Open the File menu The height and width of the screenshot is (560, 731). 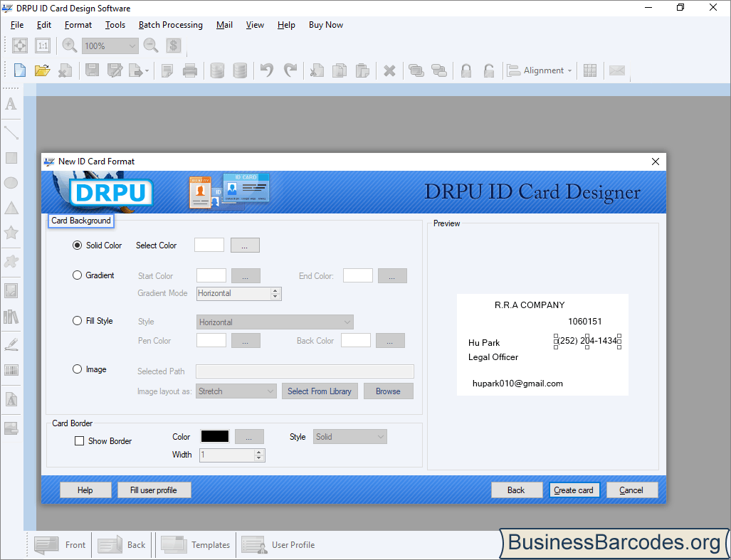tap(17, 25)
